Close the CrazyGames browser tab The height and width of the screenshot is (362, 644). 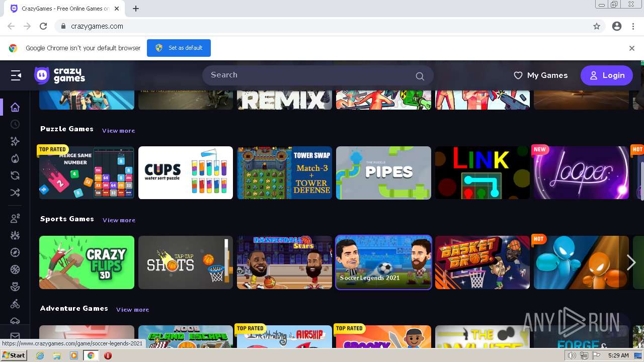(x=117, y=9)
